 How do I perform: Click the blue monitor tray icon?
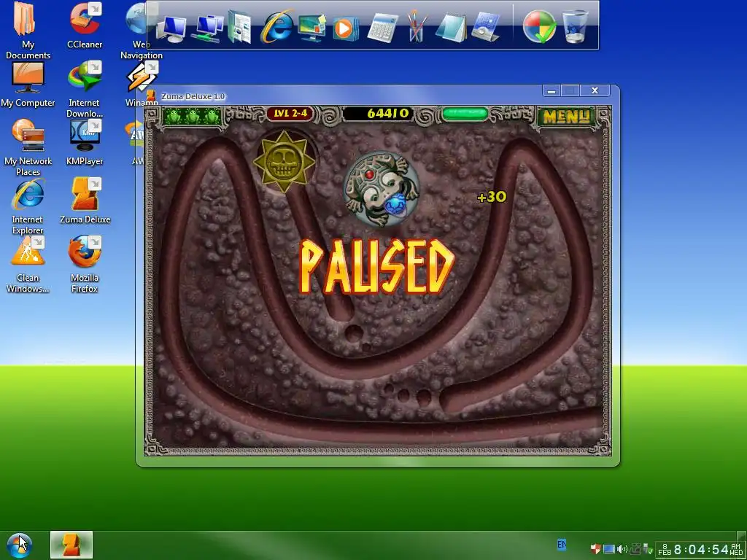[x=609, y=549]
